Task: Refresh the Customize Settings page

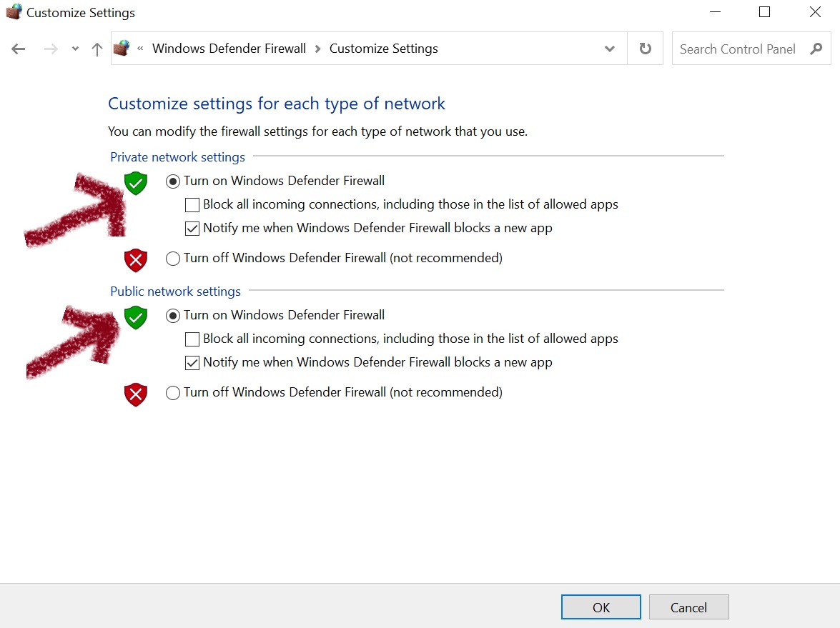Action: pyautogui.click(x=646, y=49)
